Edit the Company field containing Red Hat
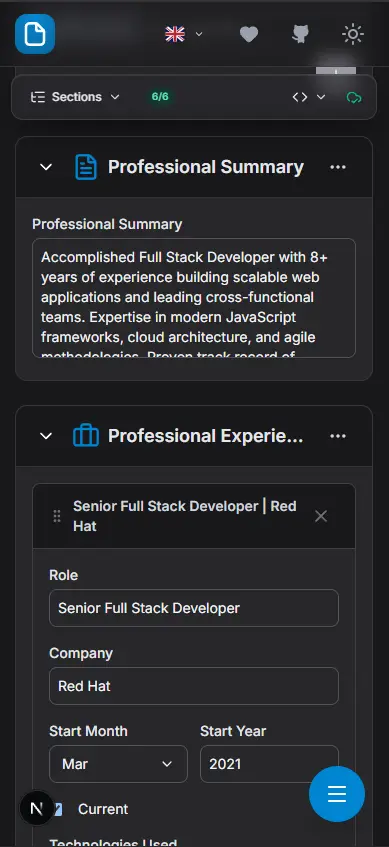The width and height of the screenshot is (389, 847). [194, 686]
